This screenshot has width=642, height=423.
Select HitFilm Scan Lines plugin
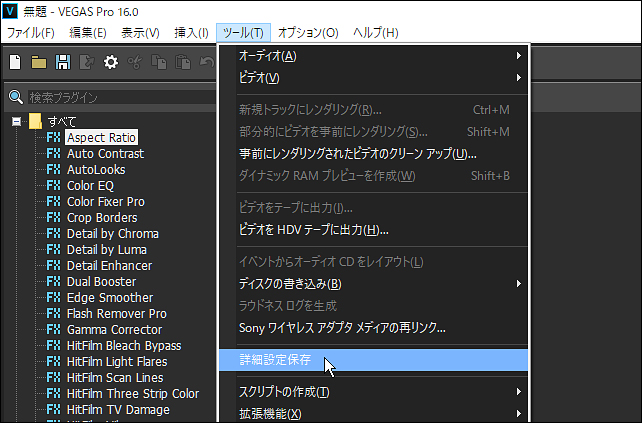(x=115, y=377)
